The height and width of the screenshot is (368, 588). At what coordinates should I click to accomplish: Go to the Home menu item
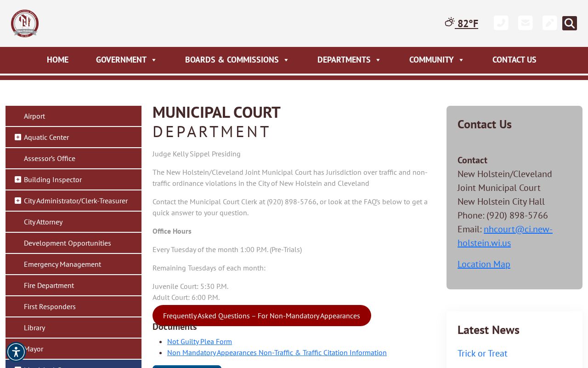point(57,60)
